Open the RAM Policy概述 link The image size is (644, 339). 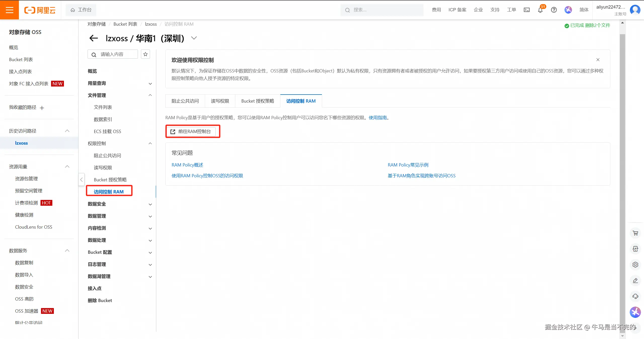[187, 165]
